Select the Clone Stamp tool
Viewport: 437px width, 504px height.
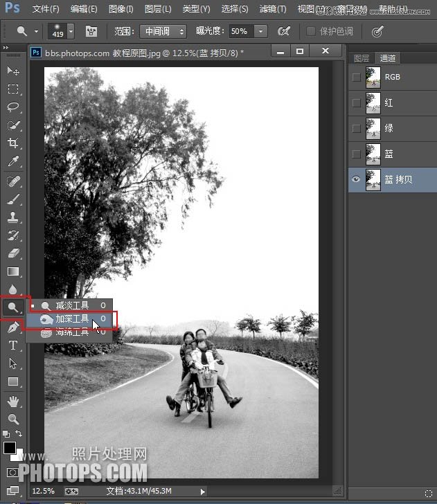13,217
